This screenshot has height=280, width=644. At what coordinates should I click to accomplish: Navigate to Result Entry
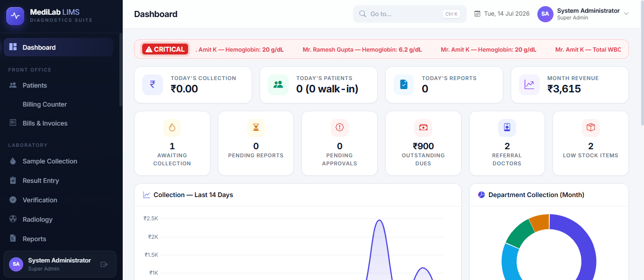tap(59, 181)
